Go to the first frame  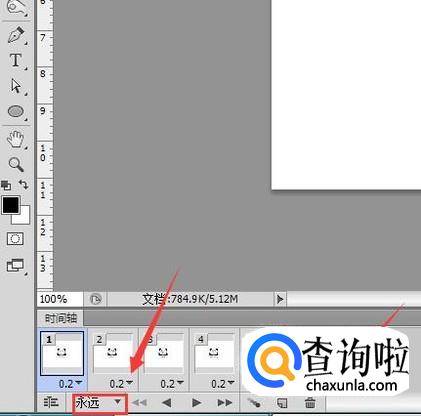click(139, 403)
